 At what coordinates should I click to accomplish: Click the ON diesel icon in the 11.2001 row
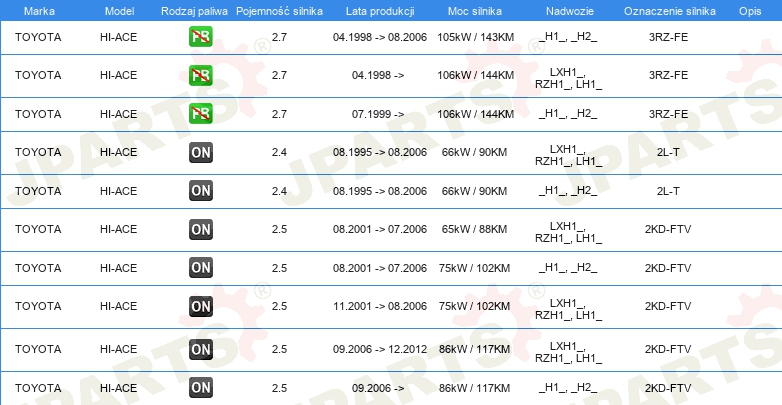200,306
